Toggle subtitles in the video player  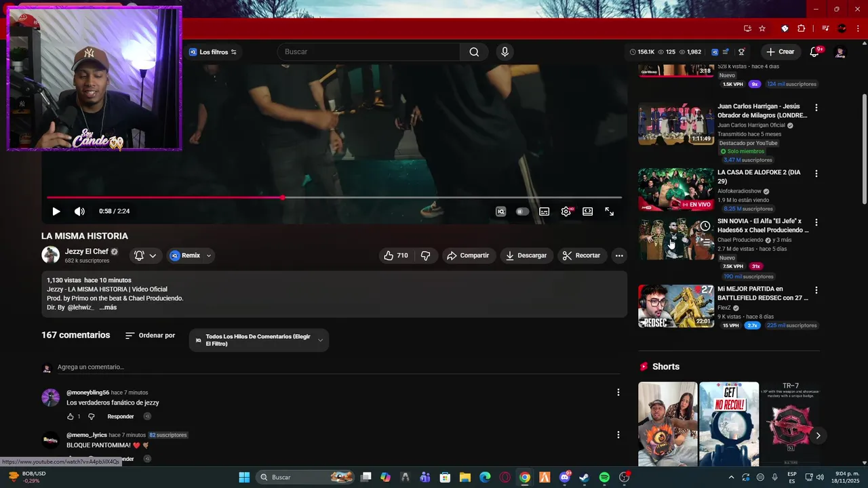(544, 211)
